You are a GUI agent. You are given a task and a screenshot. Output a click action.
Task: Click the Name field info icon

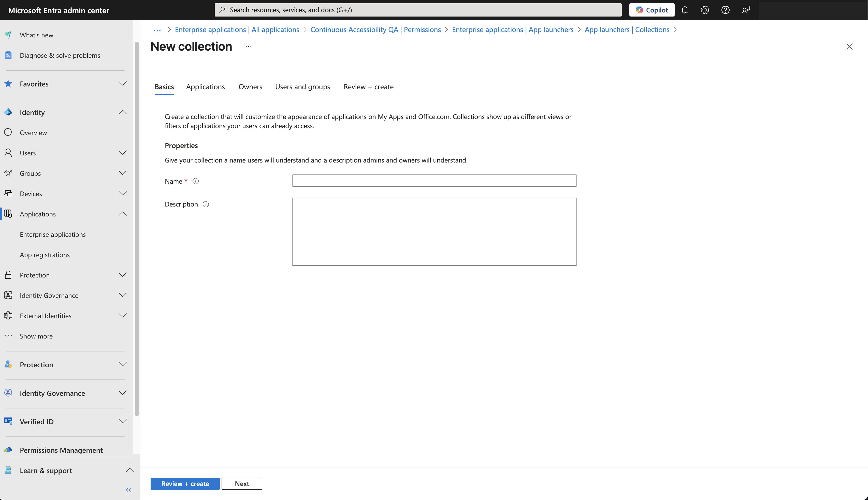tap(195, 181)
